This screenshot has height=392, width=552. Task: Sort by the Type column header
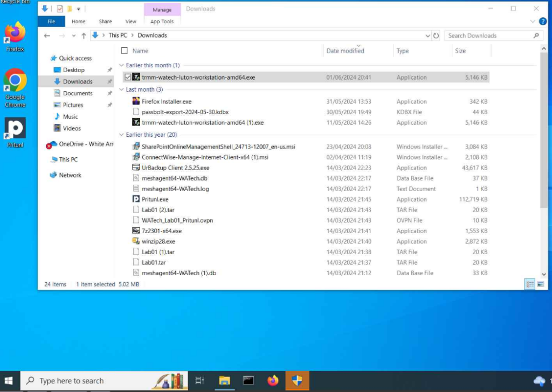pyautogui.click(x=402, y=51)
